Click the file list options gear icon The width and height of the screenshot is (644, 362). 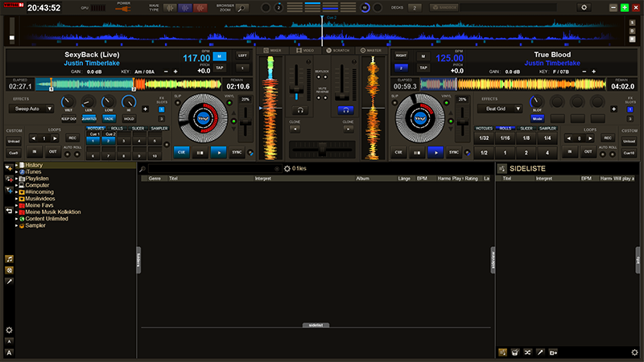tap(287, 169)
